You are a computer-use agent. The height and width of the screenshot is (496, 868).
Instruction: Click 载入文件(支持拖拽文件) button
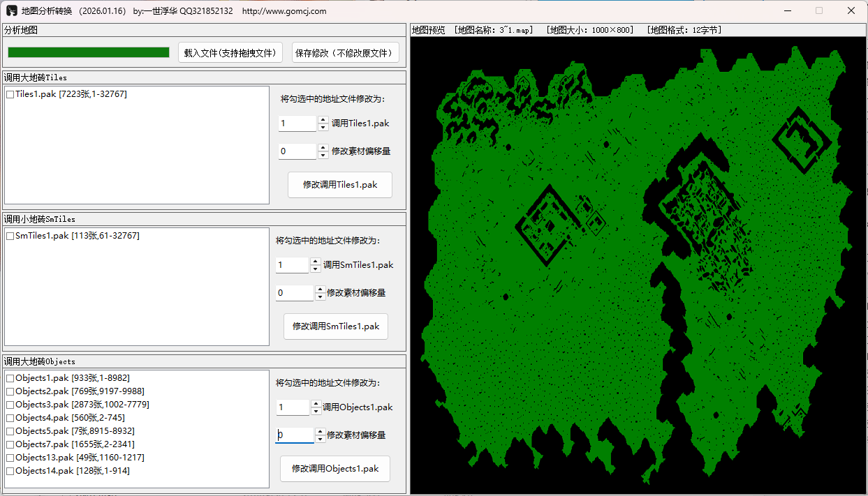click(x=230, y=52)
